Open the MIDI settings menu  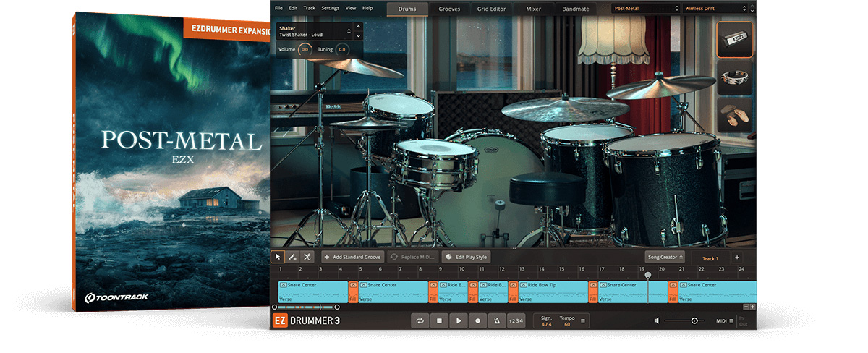pyautogui.click(x=725, y=320)
